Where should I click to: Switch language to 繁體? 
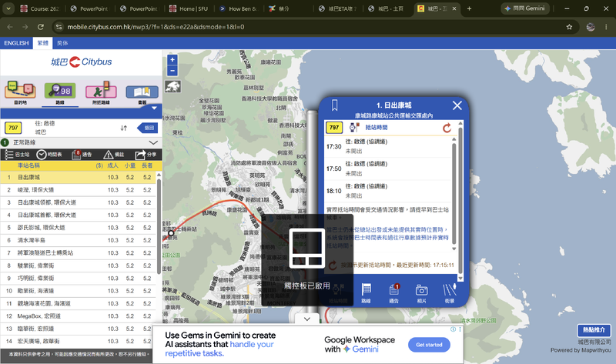pos(42,43)
